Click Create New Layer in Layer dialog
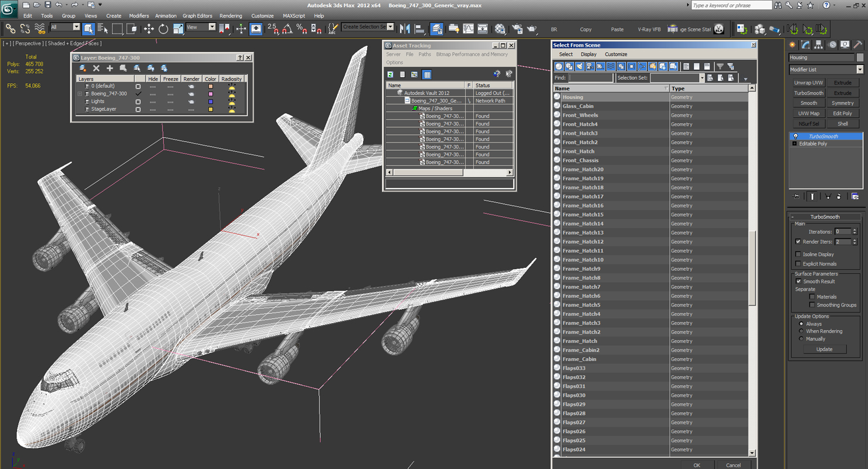 pyautogui.click(x=83, y=69)
